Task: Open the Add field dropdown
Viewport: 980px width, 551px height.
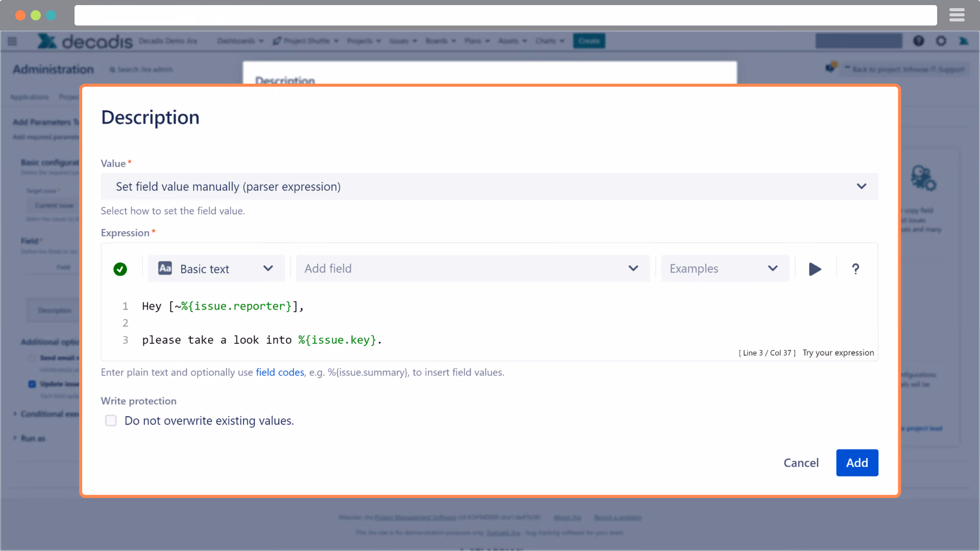Action: (x=473, y=268)
